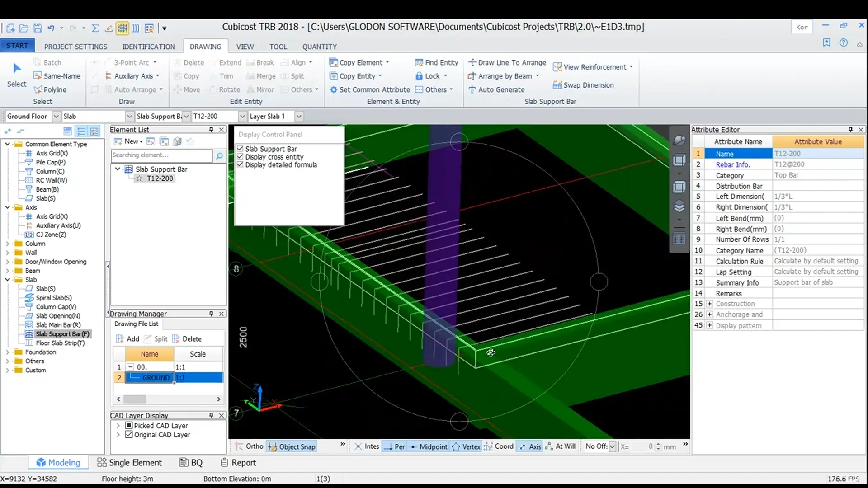This screenshot has width=868, height=488.
Task: Click the Auto Generate tool
Action: click(x=496, y=90)
